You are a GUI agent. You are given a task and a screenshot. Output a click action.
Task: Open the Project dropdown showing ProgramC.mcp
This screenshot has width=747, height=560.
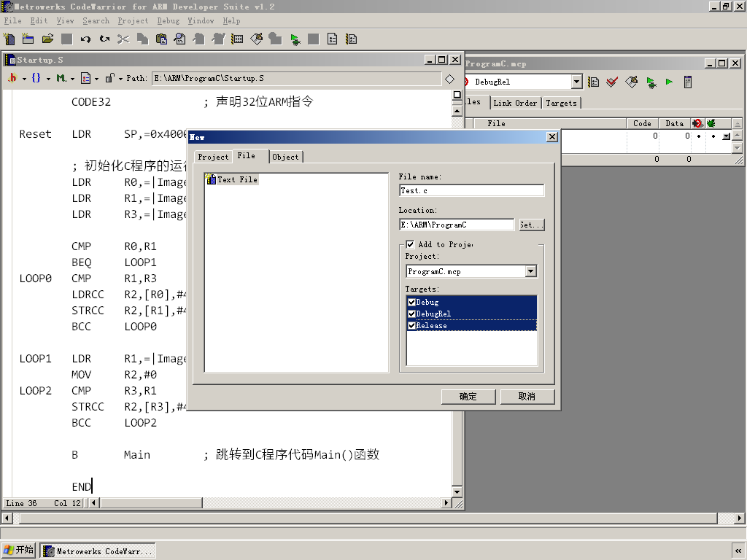[531, 271]
